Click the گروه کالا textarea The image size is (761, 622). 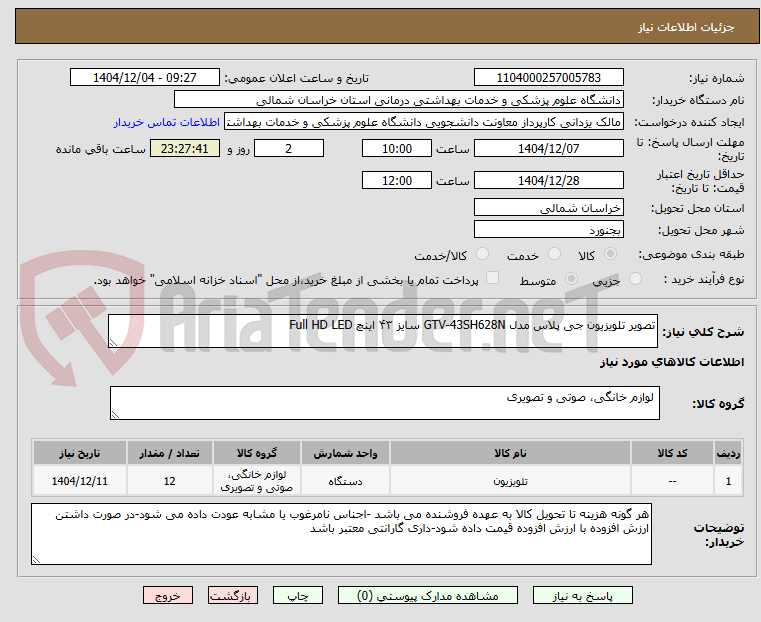[385, 403]
